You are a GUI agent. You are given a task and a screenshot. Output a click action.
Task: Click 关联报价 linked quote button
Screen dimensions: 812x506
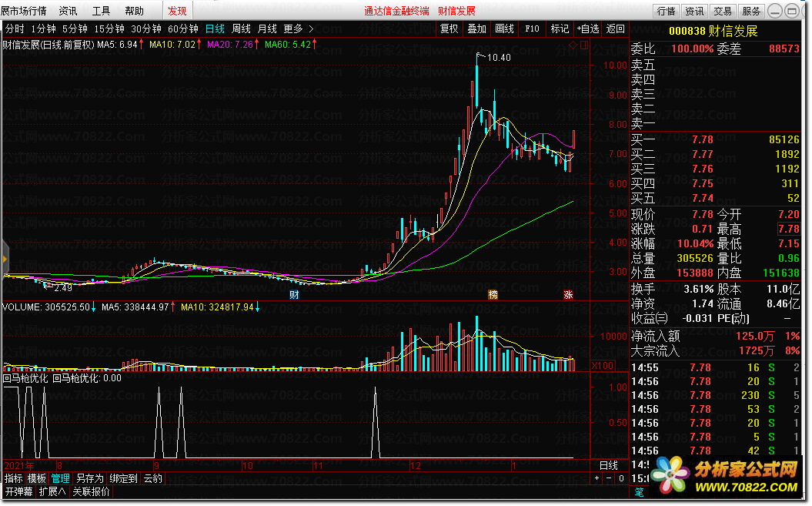click(91, 491)
